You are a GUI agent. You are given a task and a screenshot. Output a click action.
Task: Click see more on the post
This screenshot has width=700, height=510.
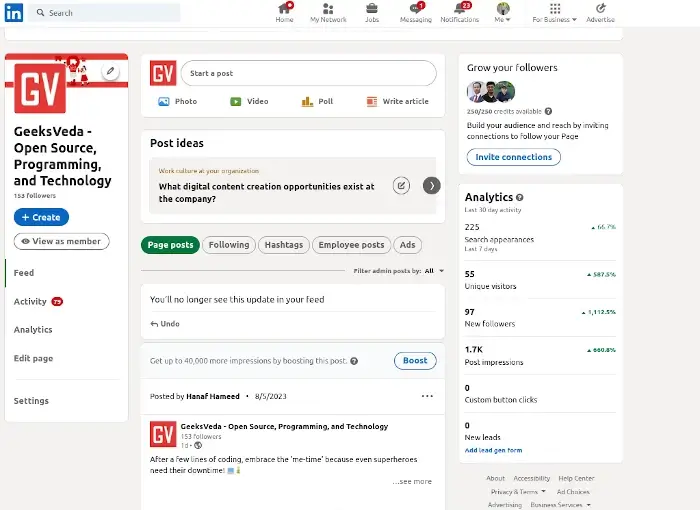click(412, 481)
